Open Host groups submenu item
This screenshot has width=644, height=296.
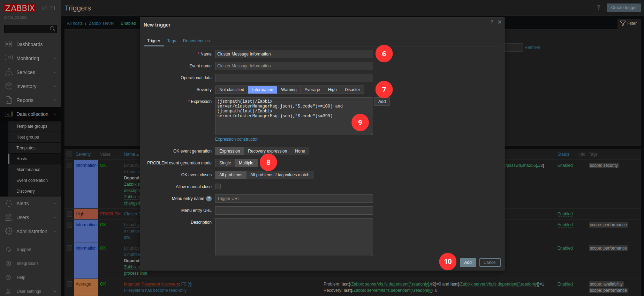pyautogui.click(x=35, y=137)
